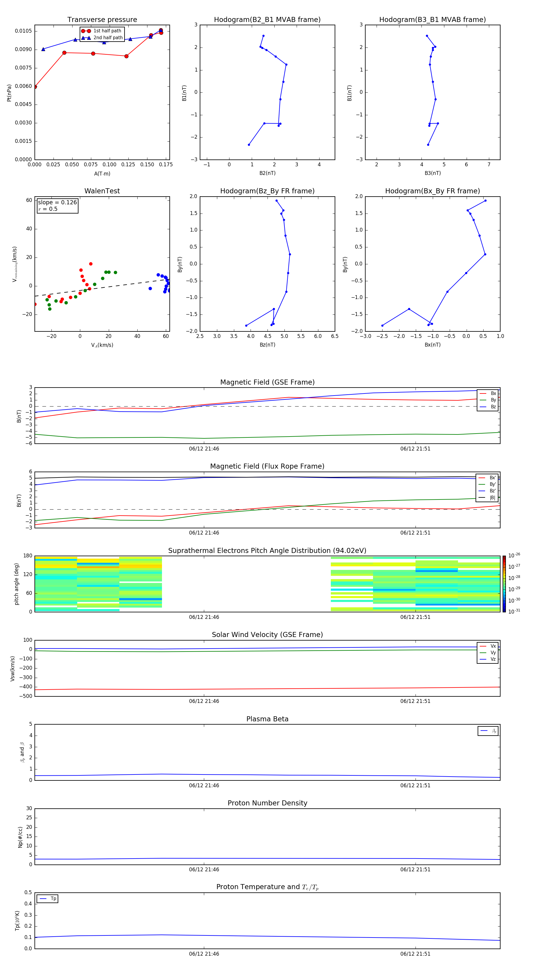
Task: Click the '1st half path' legend entry
Action: point(101,31)
